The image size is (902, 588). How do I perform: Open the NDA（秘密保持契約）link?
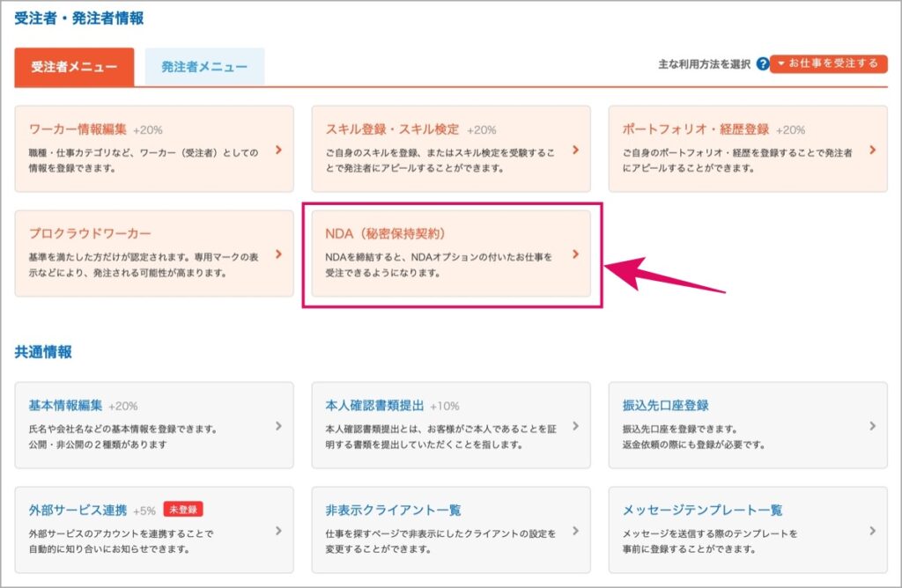pyautogui.click(x=386, y=233)
